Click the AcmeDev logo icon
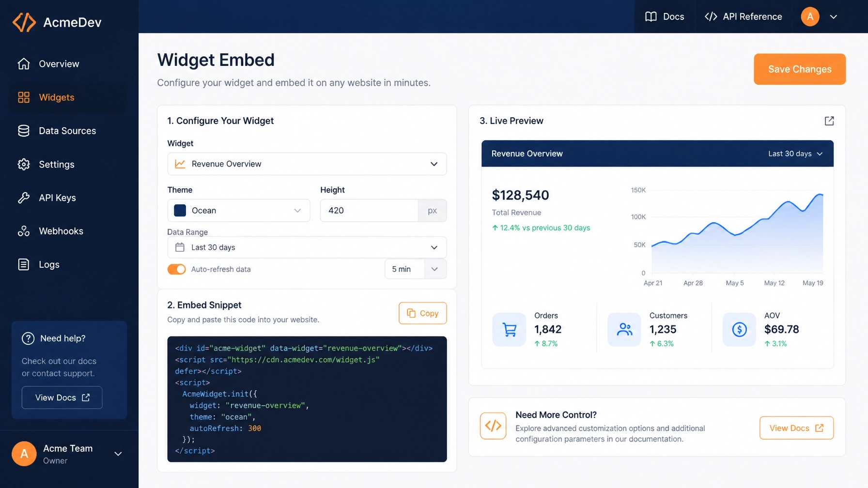Image resolution: width=868 pixels, height=488 pixels. point(24,22)
